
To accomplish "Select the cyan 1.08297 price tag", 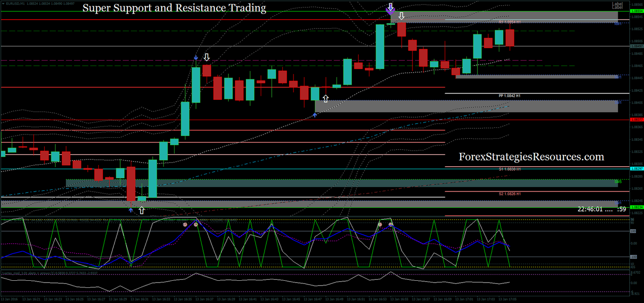I will [636, 169].
